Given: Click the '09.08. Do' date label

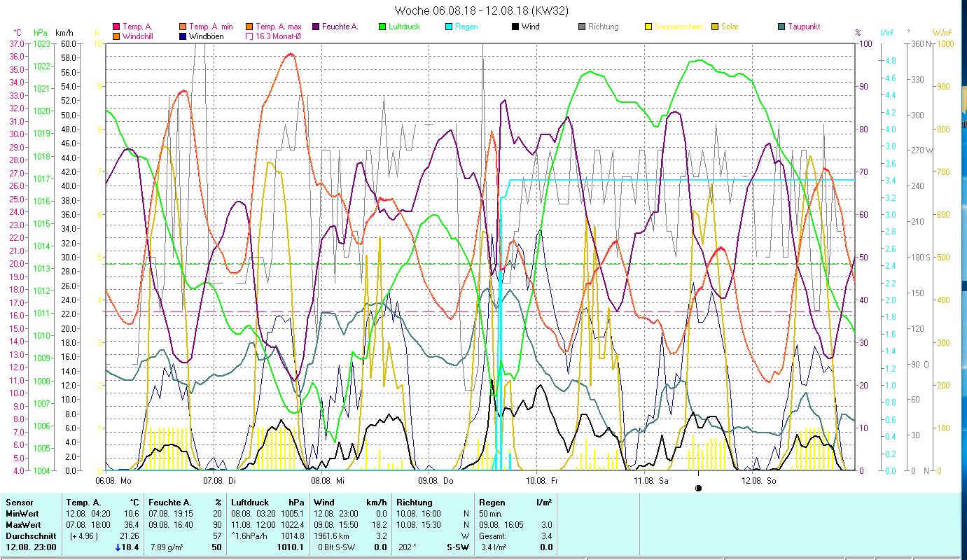Looking at the screenshot, I should pyautogui.click(x=436, y=481).
